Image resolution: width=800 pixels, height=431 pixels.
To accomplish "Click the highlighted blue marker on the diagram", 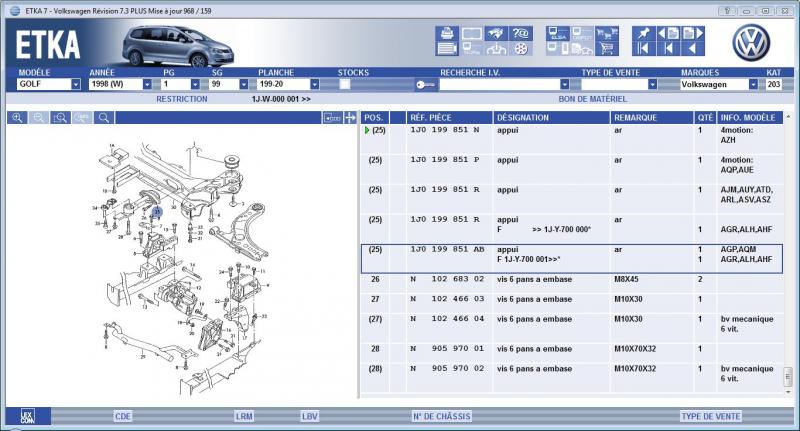I will (x=157, y=212).
